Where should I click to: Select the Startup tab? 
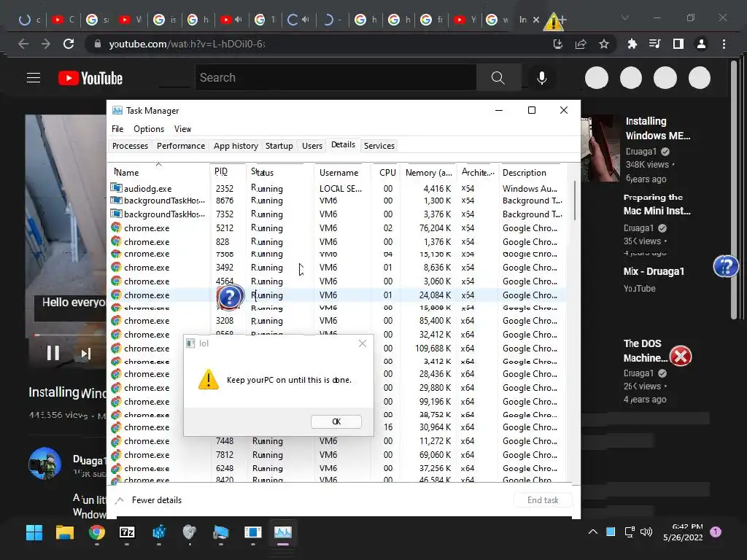[x=279, y=146]
